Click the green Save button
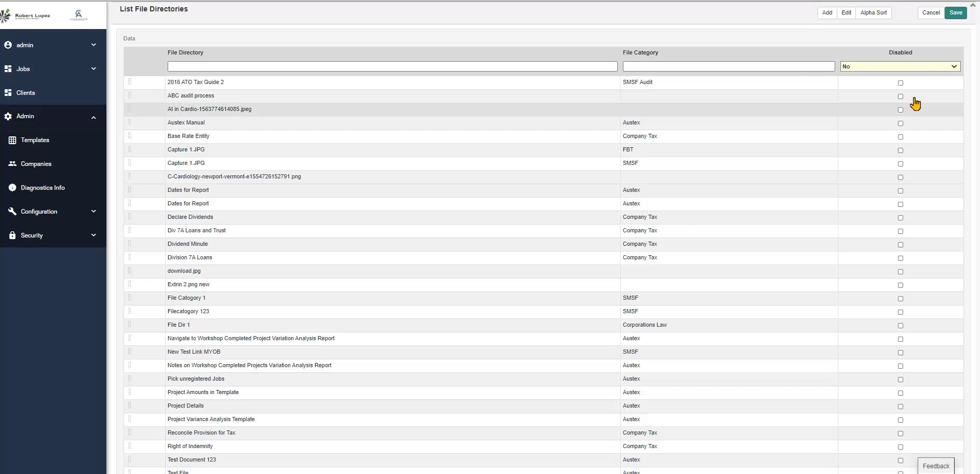This screenshot has height=474, width=980. (x=956, y=13)
